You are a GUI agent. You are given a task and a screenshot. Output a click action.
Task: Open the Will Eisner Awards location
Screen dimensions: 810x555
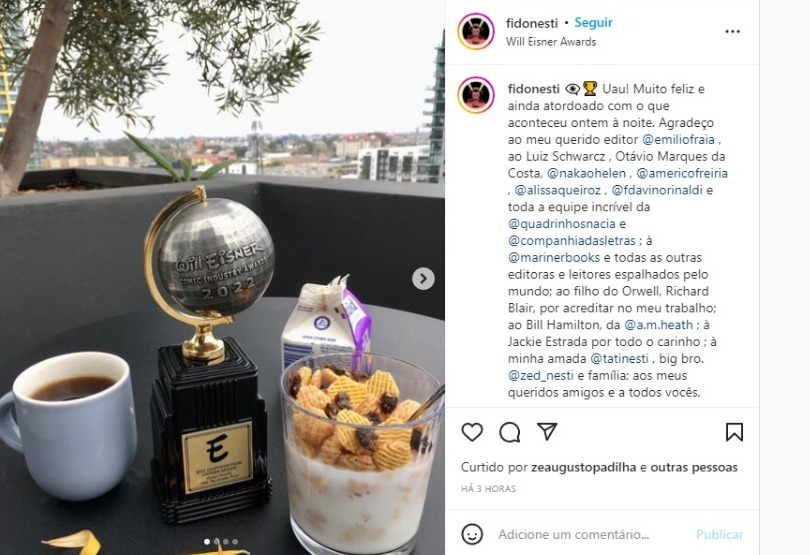[551, 42]
